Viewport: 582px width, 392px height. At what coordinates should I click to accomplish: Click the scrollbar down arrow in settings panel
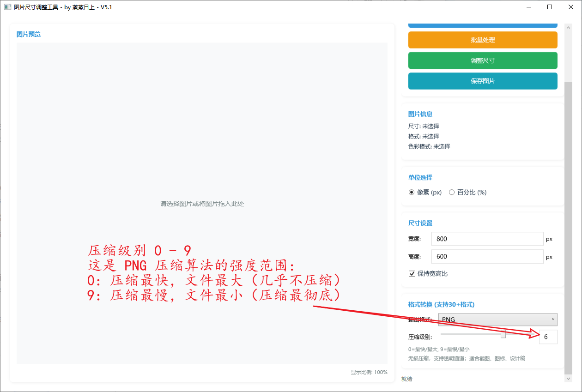tap(568, 378)
